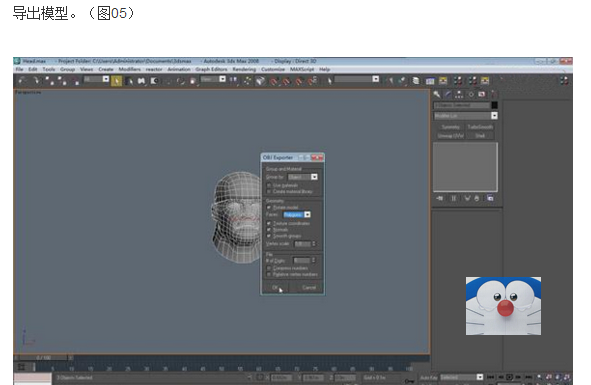Click the Symmetry modifier button

[450, 127]
